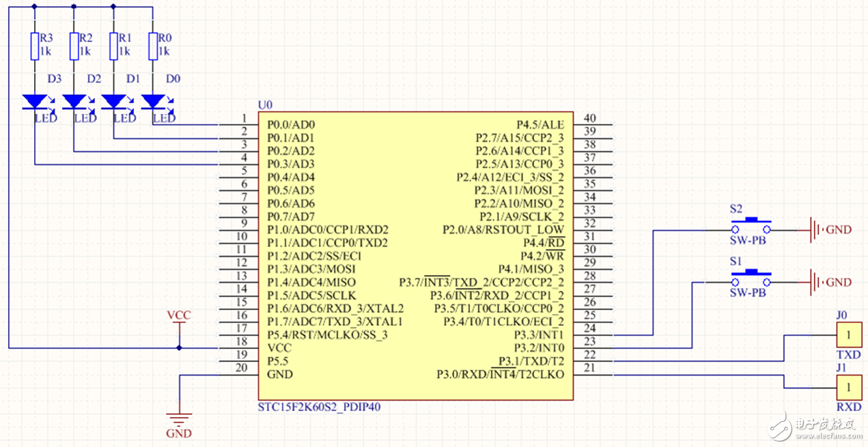
Task: Click the P3.5/T1/T0CLKO/CCP0_2 pin label
Action: (x=499, y=308)
